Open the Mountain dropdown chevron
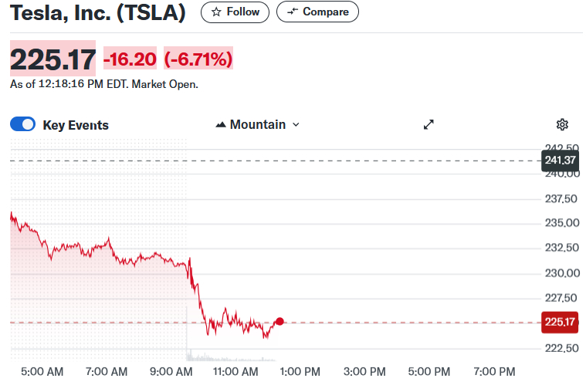Image resolution: width=586 pixels, height=392 pixels. tap(296, 125)
